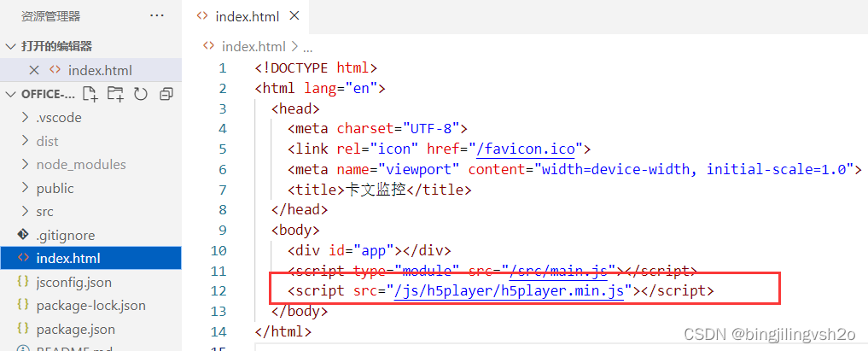868x351 pixels.
Task: Click line number 12 in gutter
Action: (x=218, y=291)
